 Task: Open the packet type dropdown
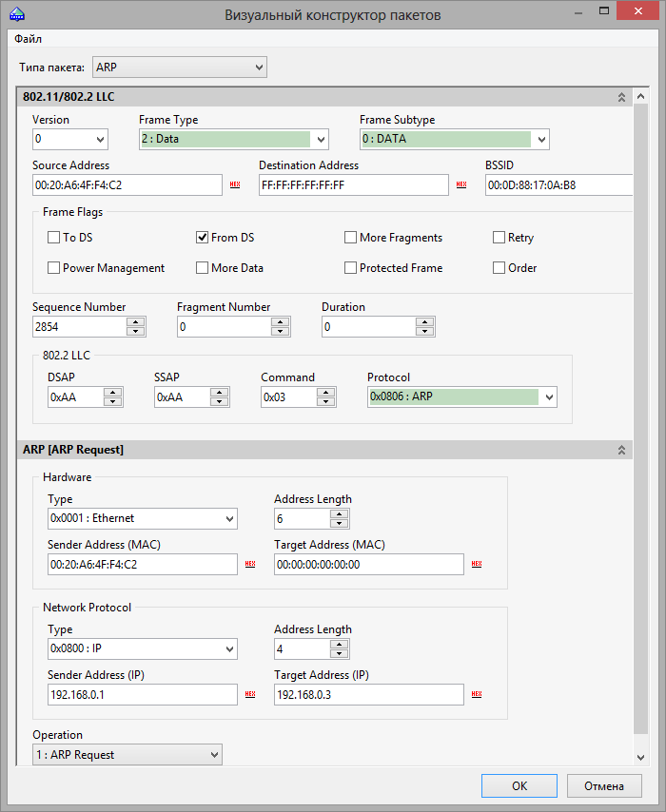point(179,68)
